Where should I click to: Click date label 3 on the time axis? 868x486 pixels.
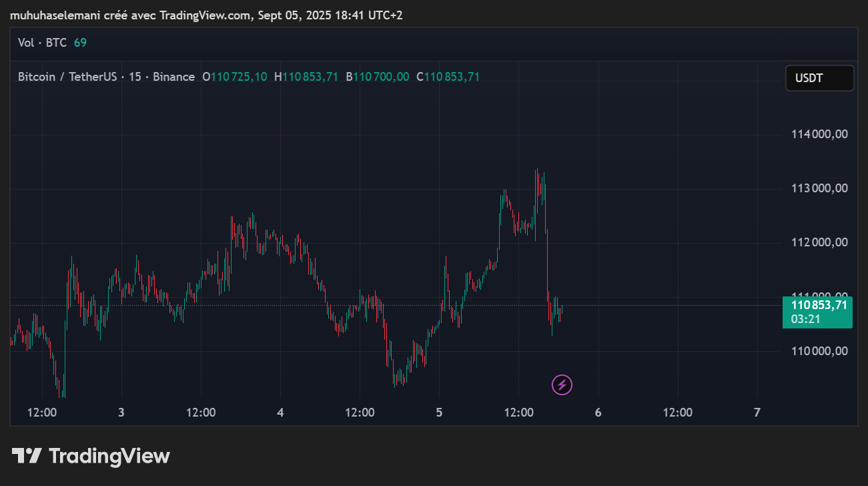121,413
